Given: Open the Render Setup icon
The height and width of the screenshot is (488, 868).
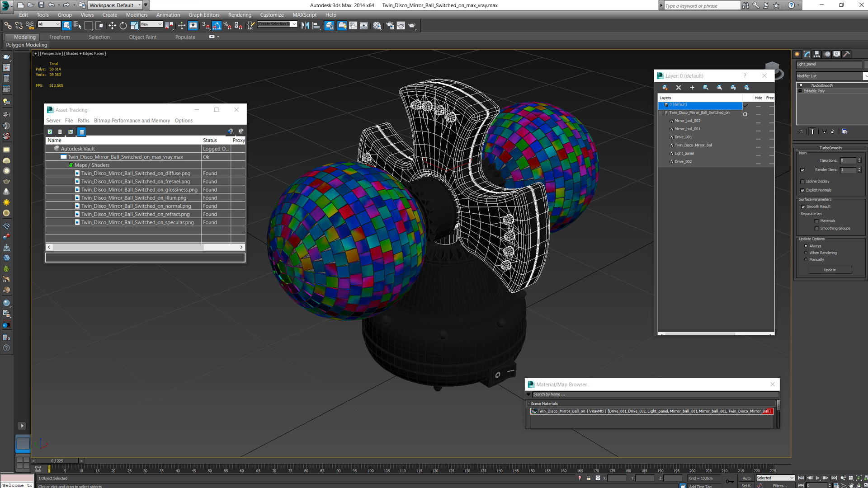Looking at the screenshot, I should tap(389, 26).
